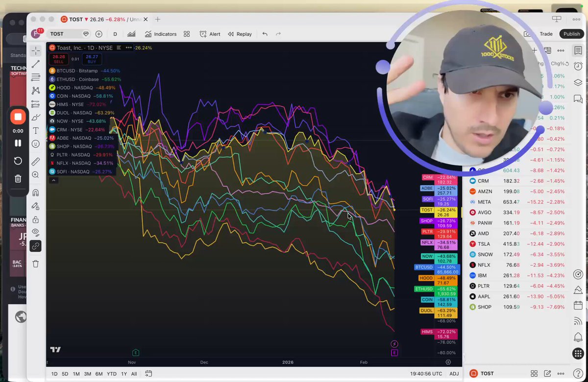Open the chats panel
588x382 pixels.
[x=578, y=99]
